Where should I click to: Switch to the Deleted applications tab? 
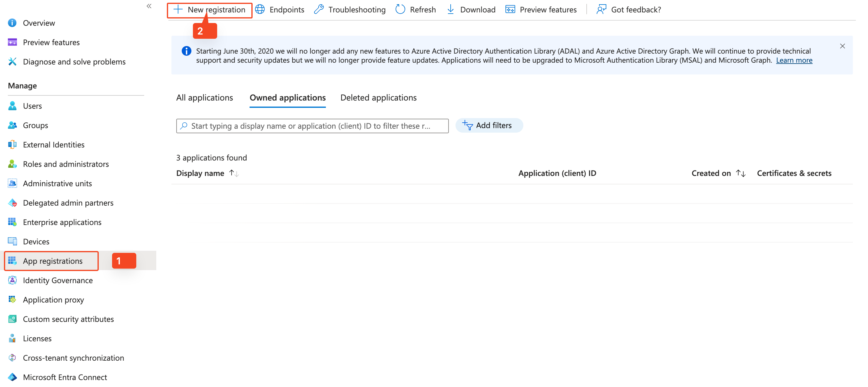(x=378, y=98)
